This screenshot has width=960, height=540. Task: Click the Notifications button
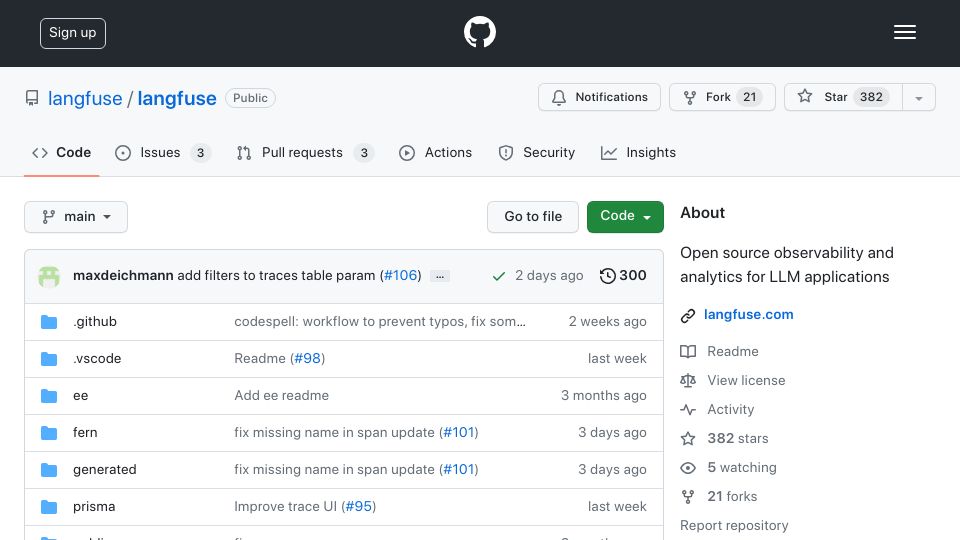pos(599,97)
